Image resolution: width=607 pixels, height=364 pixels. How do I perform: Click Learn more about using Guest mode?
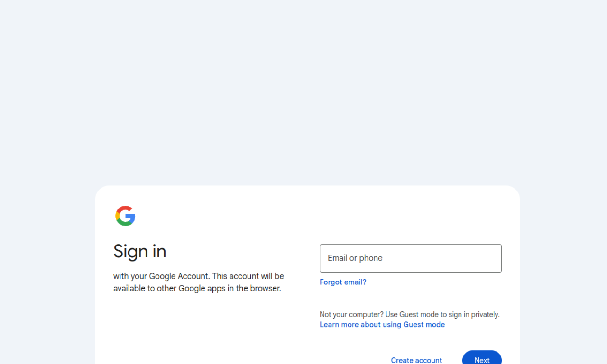(x=382, y=324)
